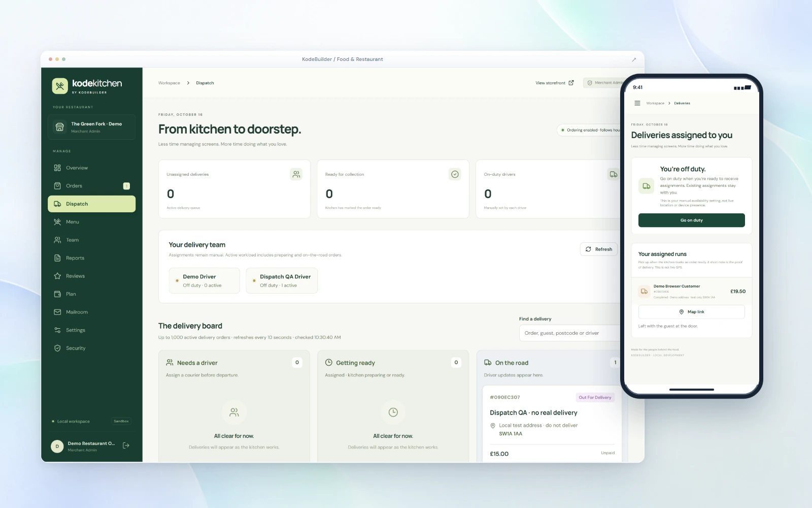Select The Green Fork · Demo restaurant card
This screenshot has width=812, height=508.
91,127
